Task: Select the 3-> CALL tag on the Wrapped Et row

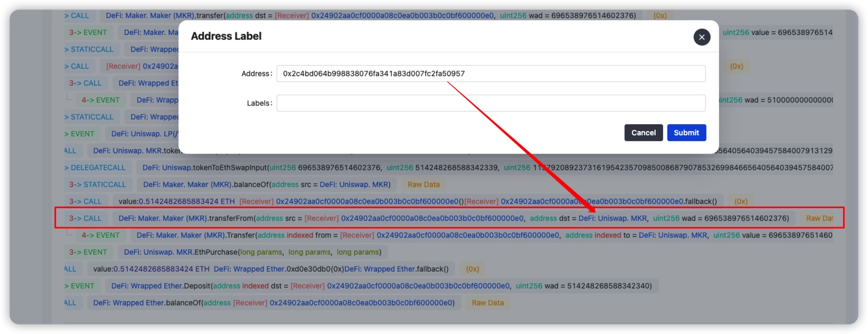Action: point(86,83)
